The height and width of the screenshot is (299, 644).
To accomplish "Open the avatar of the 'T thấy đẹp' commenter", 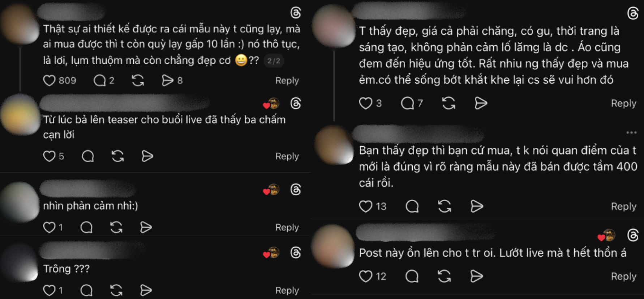I will (x=334, y=27).
